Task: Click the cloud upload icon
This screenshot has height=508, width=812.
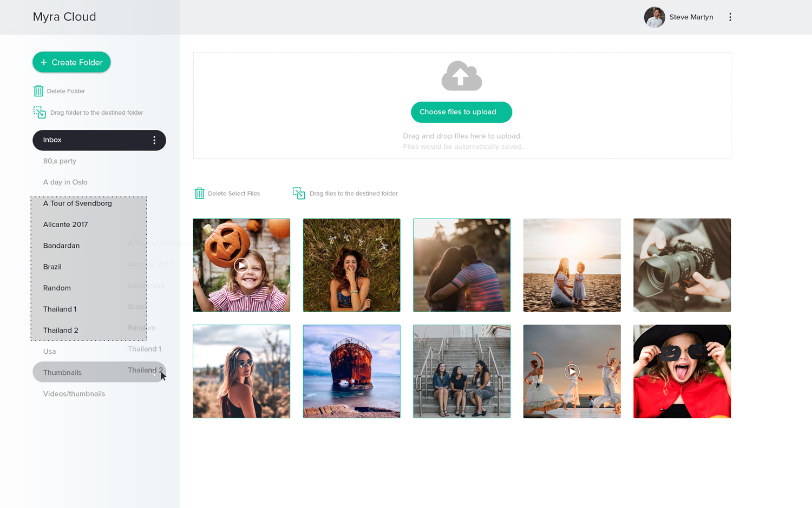Action: tap(461, 75)
